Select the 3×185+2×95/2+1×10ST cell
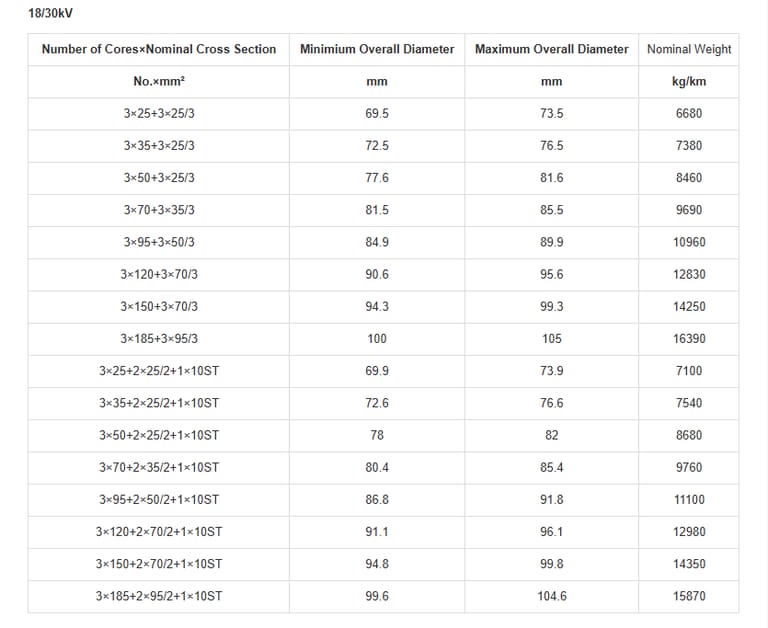Viewport: 768px width, 628px height. 159,596
